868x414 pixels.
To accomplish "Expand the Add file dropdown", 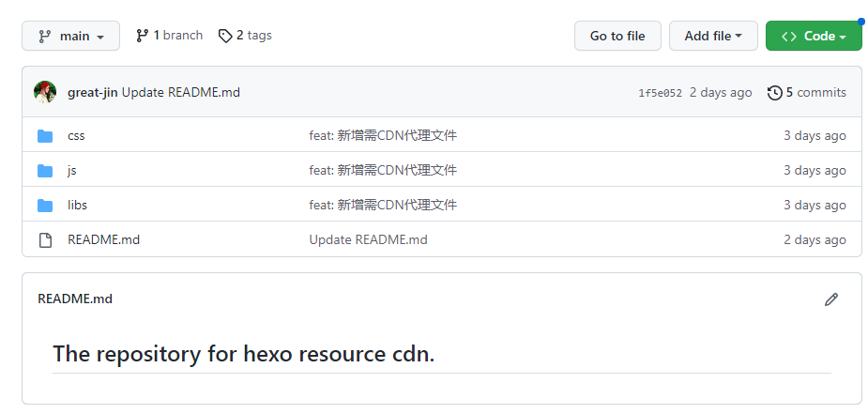I will tap(713, 36).
